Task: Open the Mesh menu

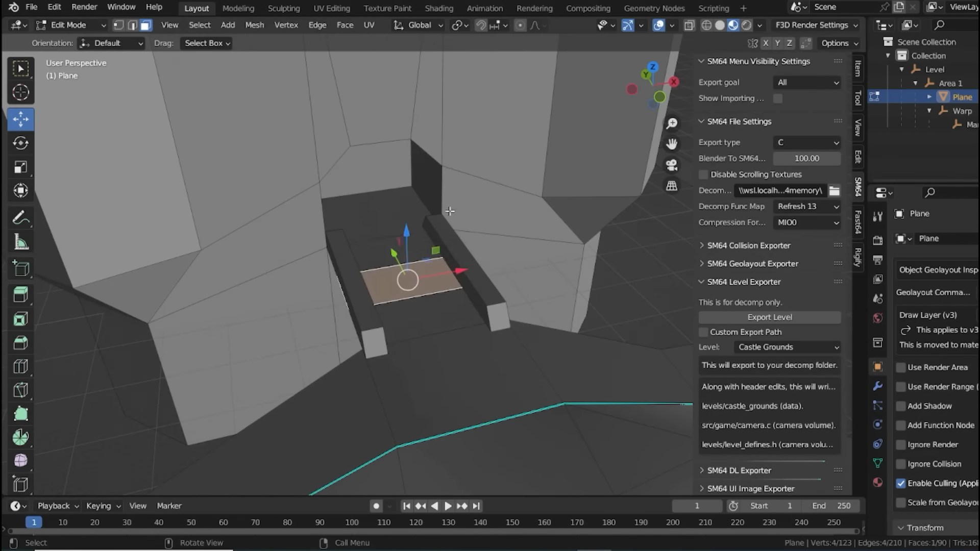Action: coord(254,25)
